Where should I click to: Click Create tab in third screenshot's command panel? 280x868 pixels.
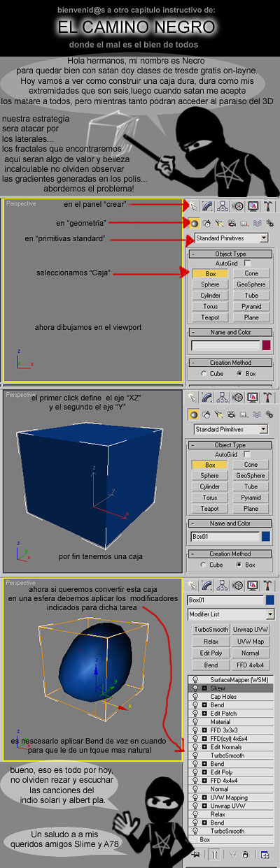point(193,584)
